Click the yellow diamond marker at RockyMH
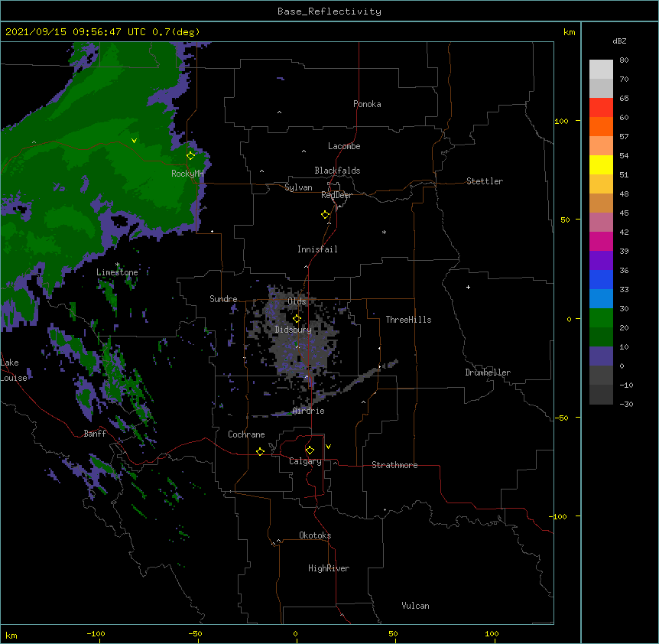The height and width of the screenshot is (644, 659). [x=191, y=156]
